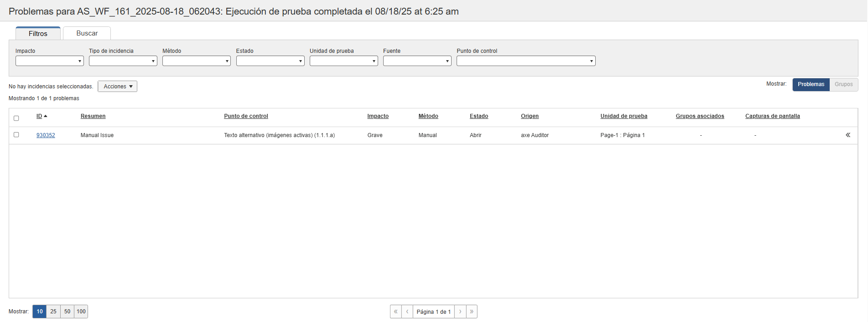
Task: Click the last page double-chevron pagination icon
Action: click(x=472, y=312)
